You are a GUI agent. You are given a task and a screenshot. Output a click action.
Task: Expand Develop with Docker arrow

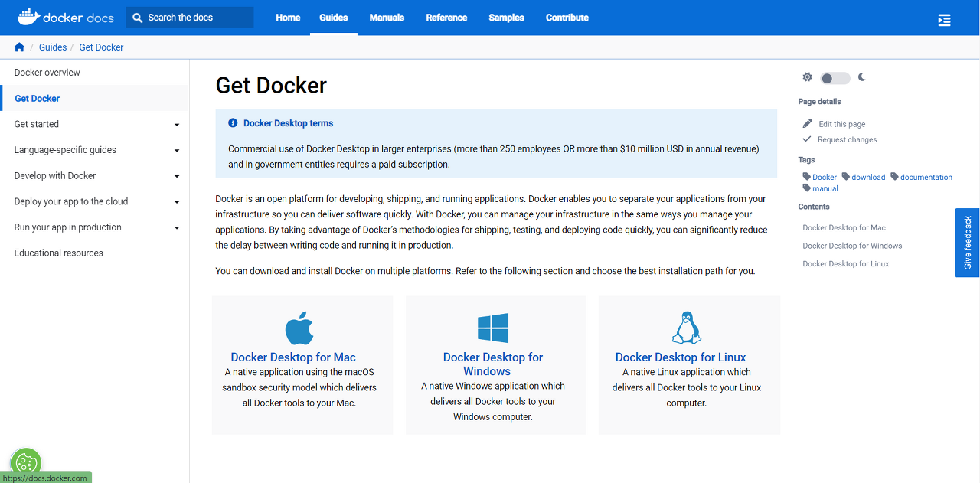tap(177, 177)
